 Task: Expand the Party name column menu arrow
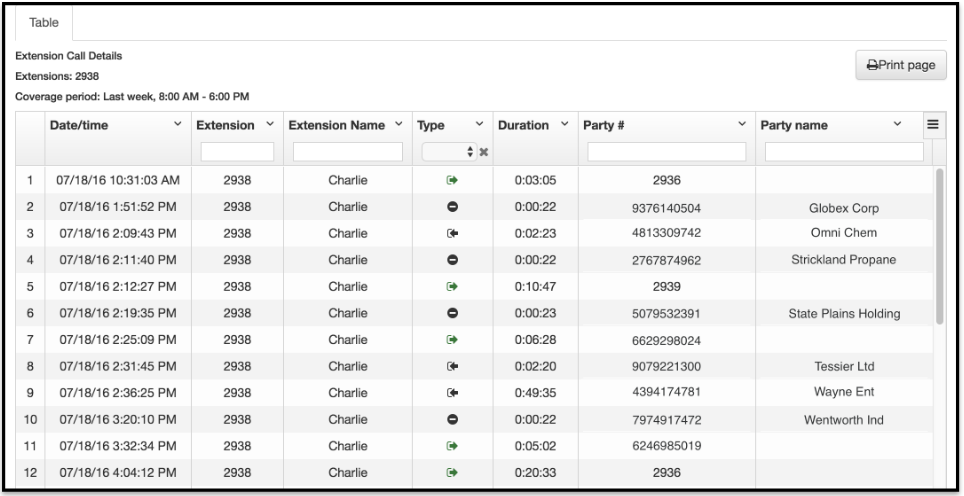898,124
